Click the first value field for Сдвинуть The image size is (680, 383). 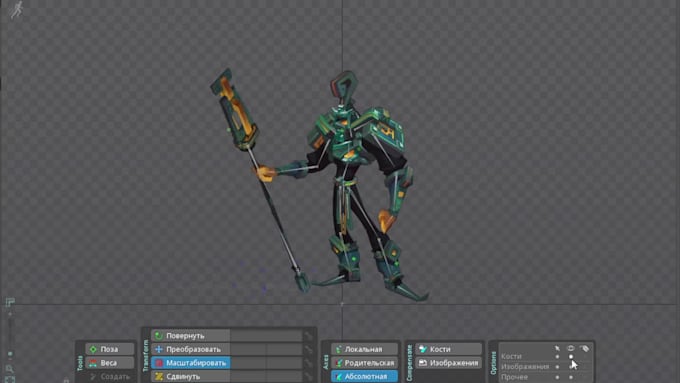[x=248, y=376]
